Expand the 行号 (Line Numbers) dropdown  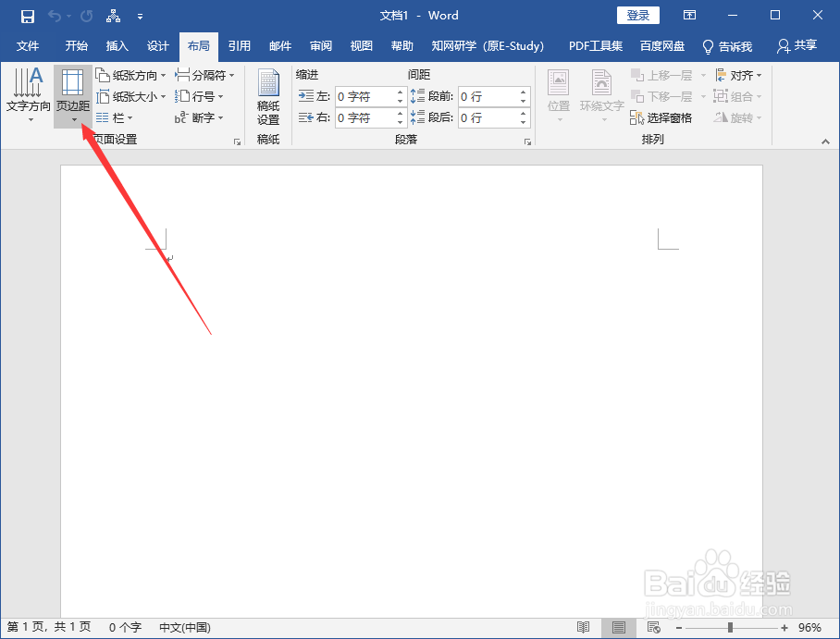pos(199,95)
